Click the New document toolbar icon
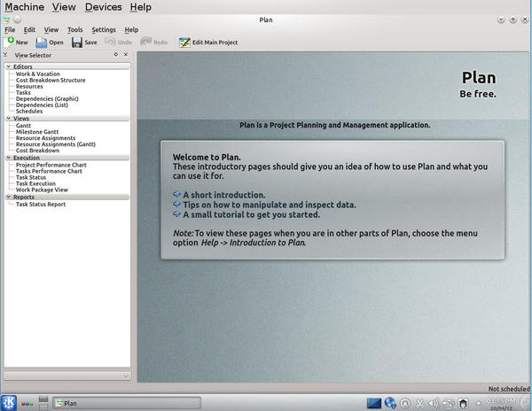Image resolution: width=532 pixels, height=411 pixels. [x=10, y=42]
